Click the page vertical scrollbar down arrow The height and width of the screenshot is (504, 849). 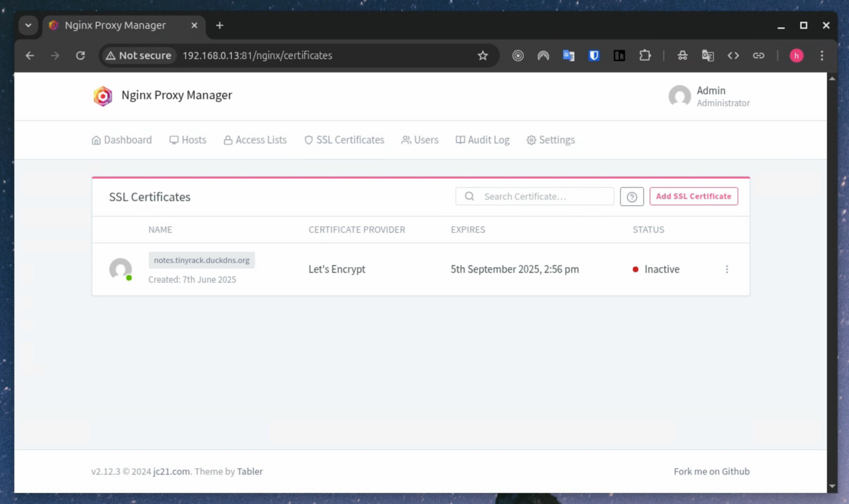(832, 486)
